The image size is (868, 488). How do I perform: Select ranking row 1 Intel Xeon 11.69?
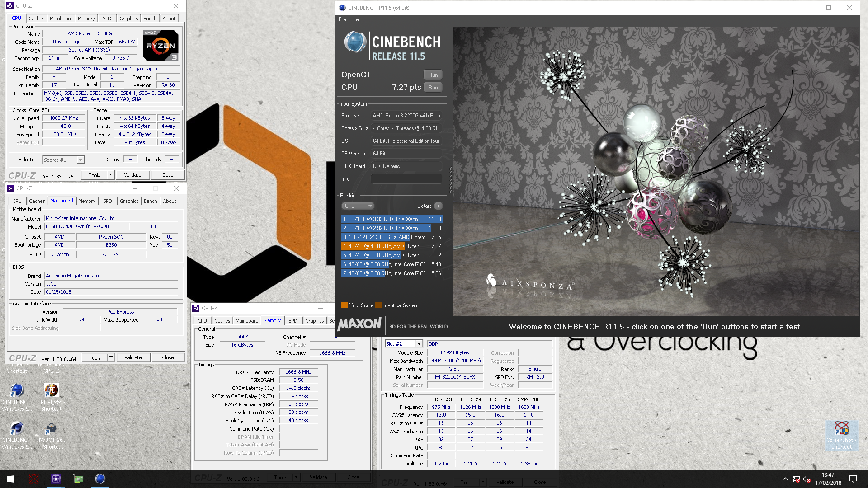(x=392, y=219)
